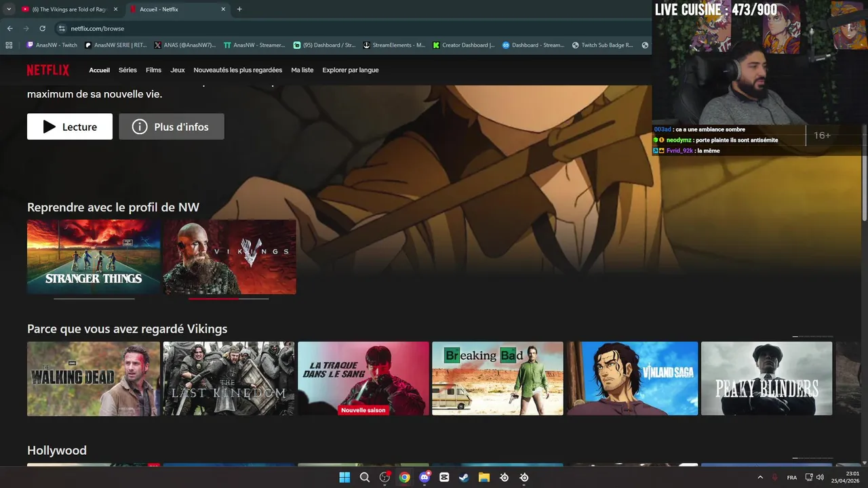This screenshot has width=868, height=488.
Task: Open Nouveautés les plus regardées
Action: click(238, 70)
